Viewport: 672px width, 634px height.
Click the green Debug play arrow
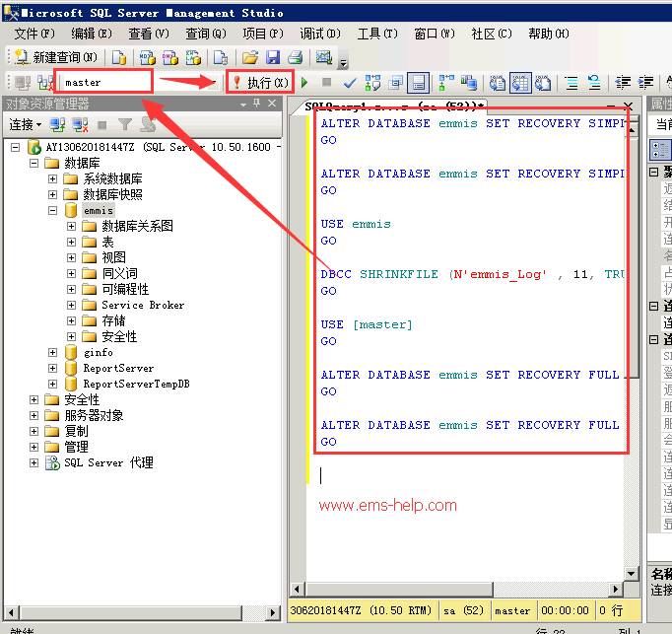[304, 82]
